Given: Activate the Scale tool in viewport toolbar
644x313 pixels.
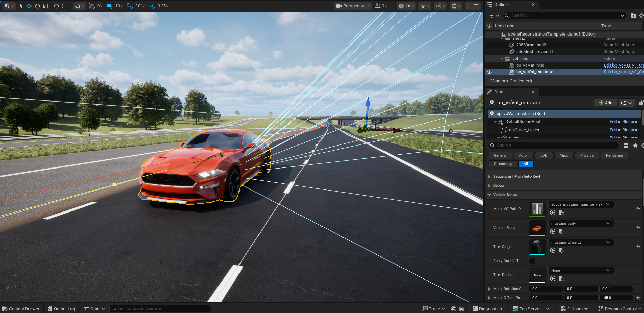Looking at the screenshot, I should coord(45,6).
